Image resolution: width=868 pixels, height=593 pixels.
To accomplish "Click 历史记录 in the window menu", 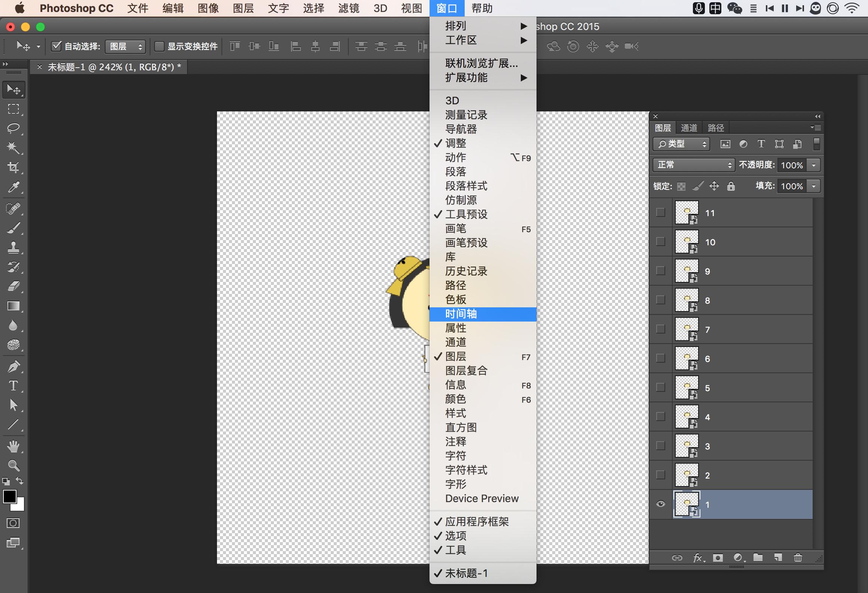I will [x=466, y=271].
